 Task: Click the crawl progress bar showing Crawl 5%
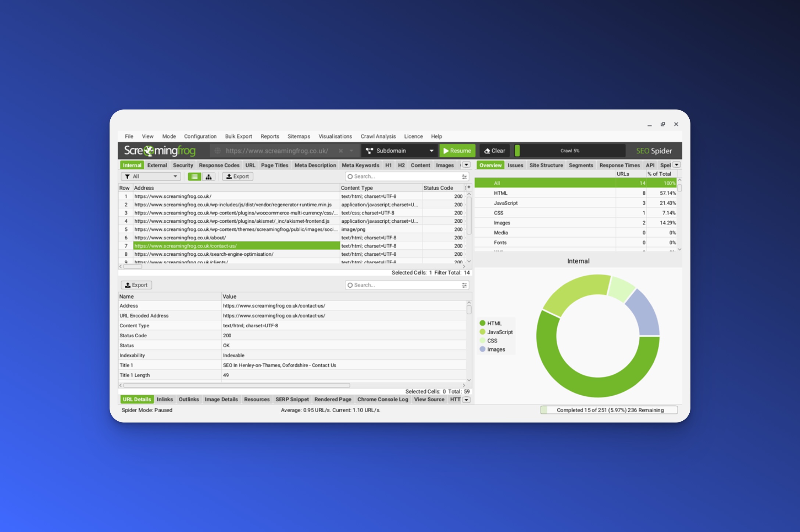pos(569,150)
